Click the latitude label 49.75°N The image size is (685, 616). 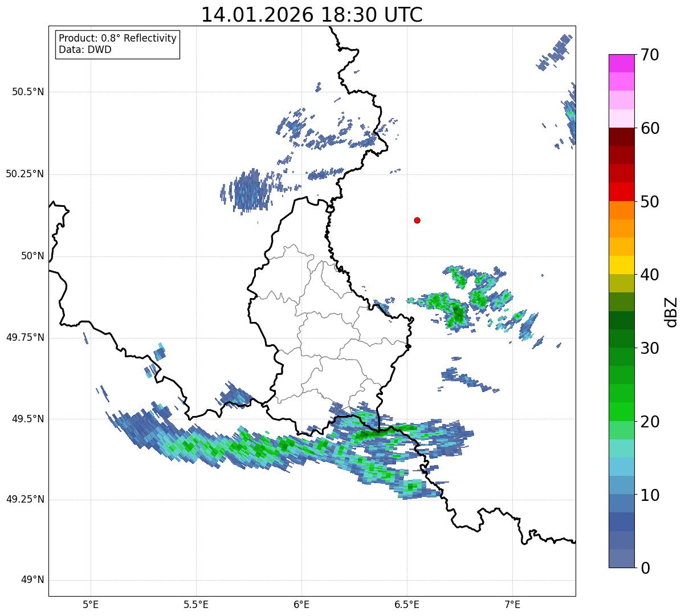[x=25, y=337]
